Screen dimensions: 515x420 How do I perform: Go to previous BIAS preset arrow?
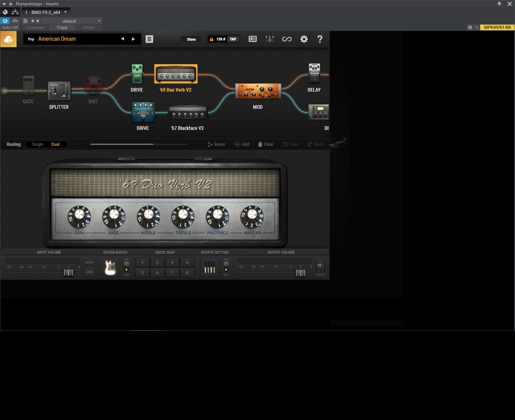tap(123, 39)
